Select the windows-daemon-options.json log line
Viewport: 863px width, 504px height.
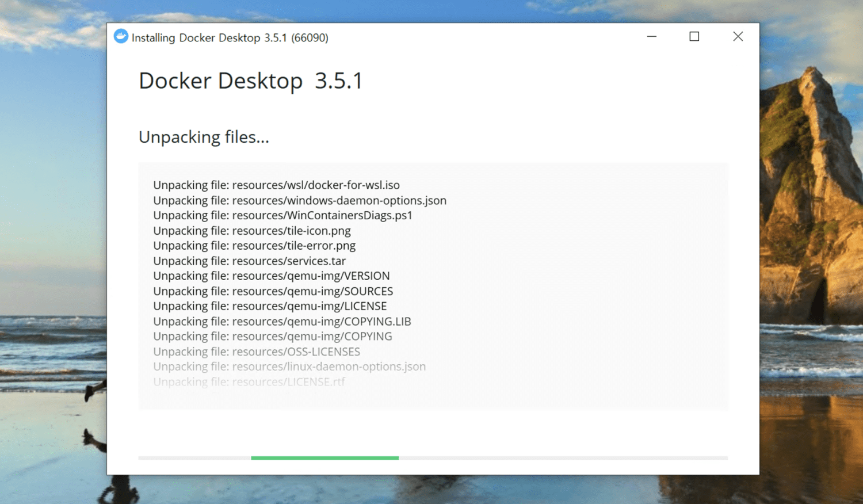[300, 201]
